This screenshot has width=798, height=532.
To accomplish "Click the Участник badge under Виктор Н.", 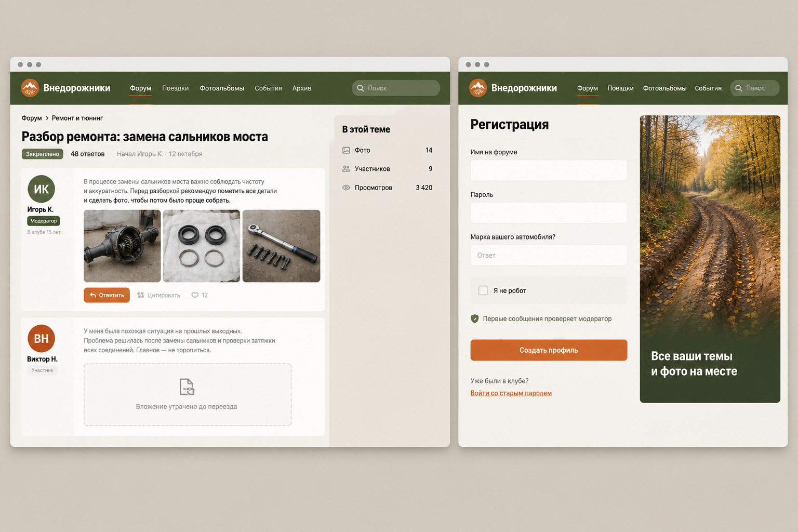I will pos(42,370).
